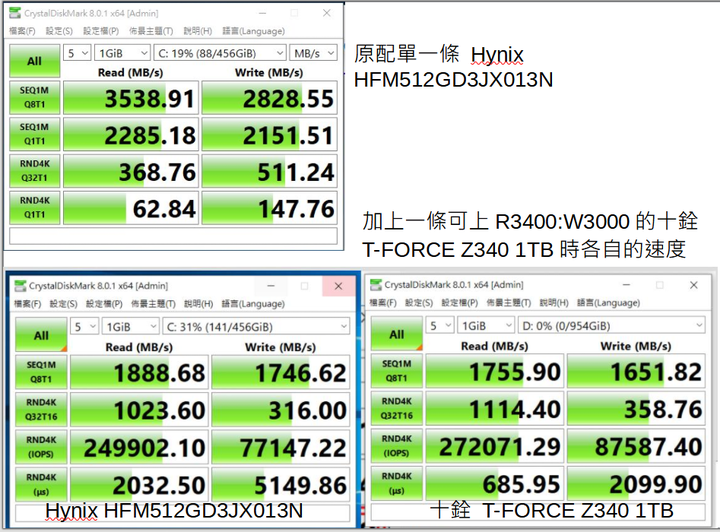Click the 62.84 read result

point(131,208)
